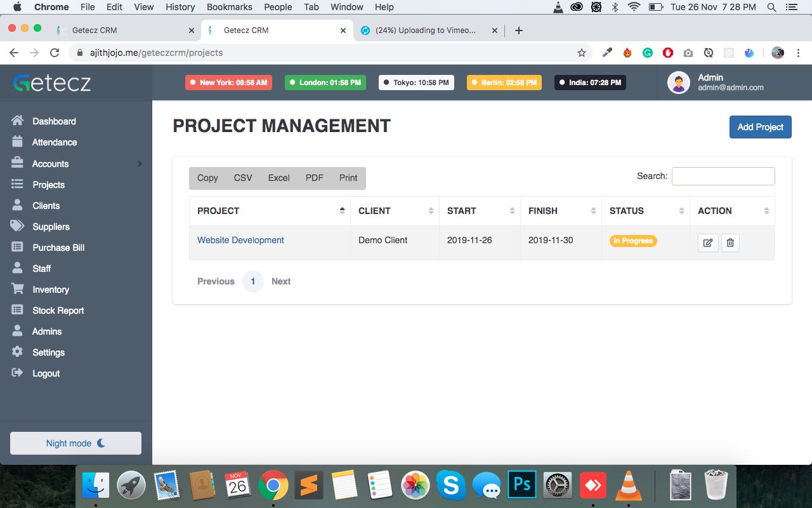This screenshot has width=812, height=508.
Task: Open Photoshop from the dock
Action: 522,486
